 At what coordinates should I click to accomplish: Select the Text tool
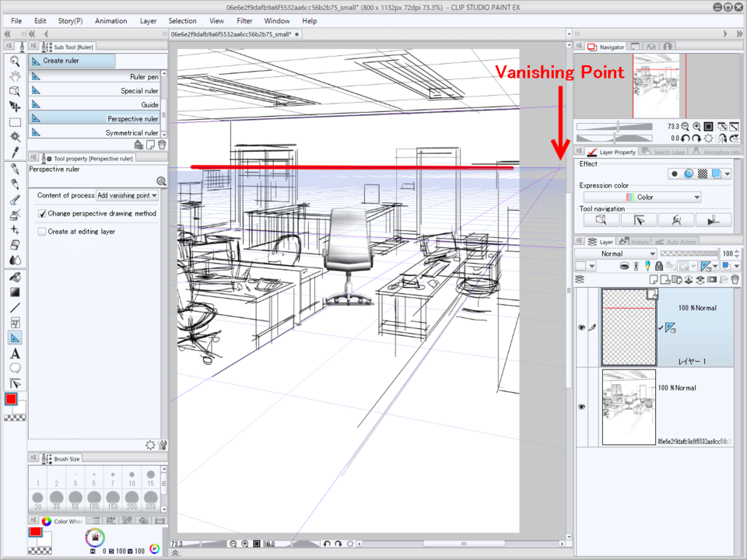tap(15, 353)
